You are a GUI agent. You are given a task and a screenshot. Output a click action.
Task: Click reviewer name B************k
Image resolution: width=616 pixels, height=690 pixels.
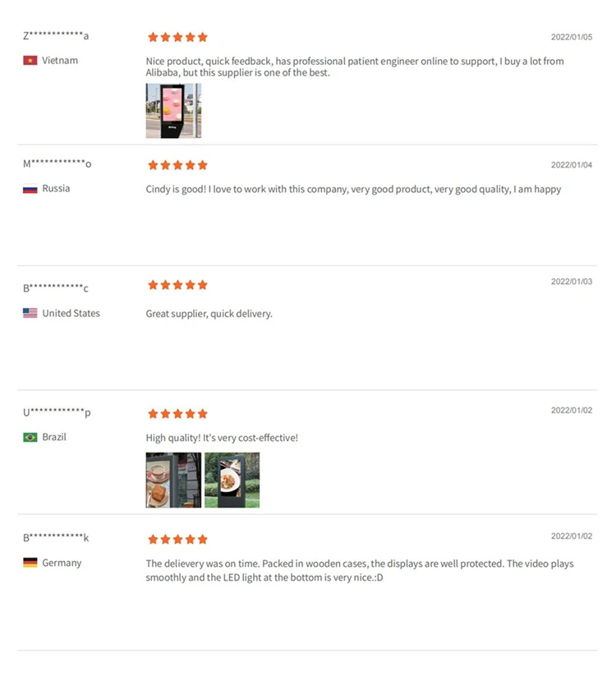pos(56,537)
